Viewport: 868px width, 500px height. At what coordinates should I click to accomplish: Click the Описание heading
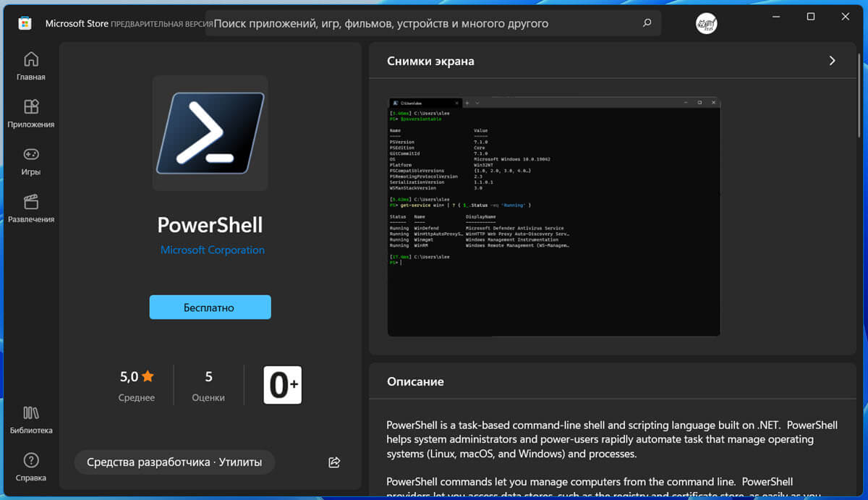[415, 381]
